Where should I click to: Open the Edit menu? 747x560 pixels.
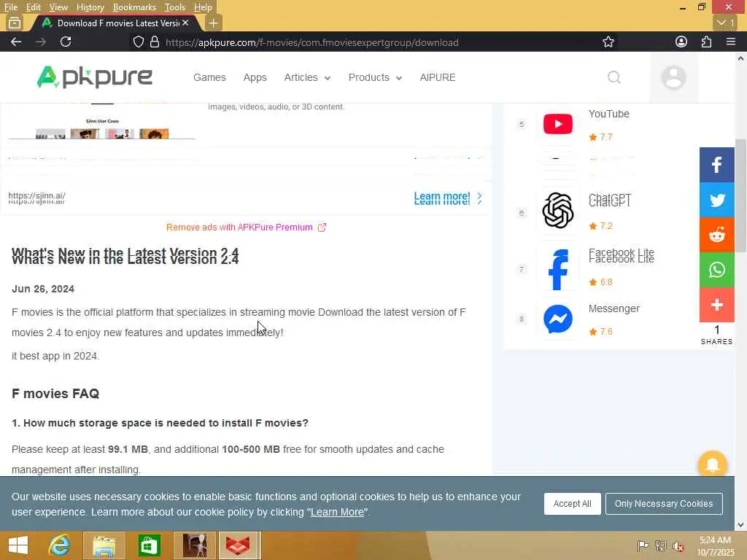34,7
